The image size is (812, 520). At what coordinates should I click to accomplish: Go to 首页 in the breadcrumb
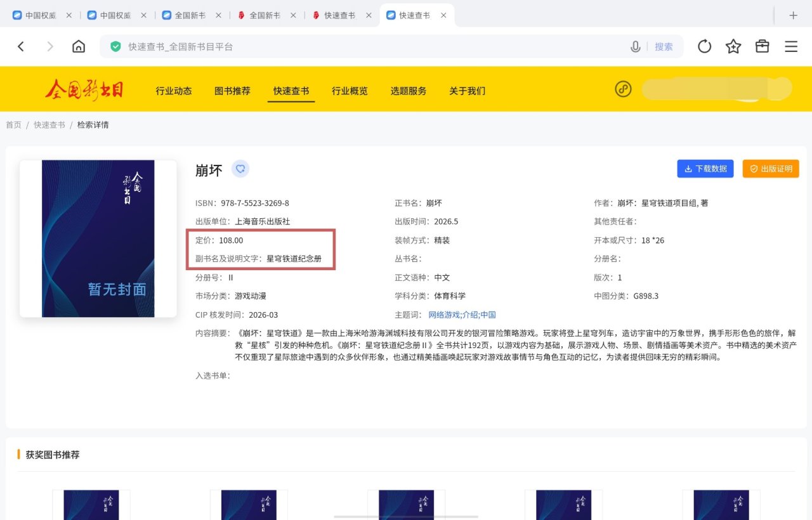pyautogui.click(x=13, y=125)
